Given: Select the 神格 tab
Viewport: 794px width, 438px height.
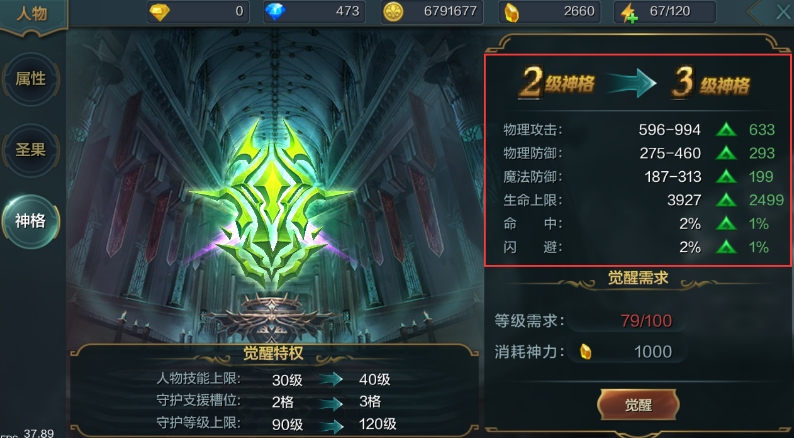Looking at the screenshot, I should (x=30, y=221).
